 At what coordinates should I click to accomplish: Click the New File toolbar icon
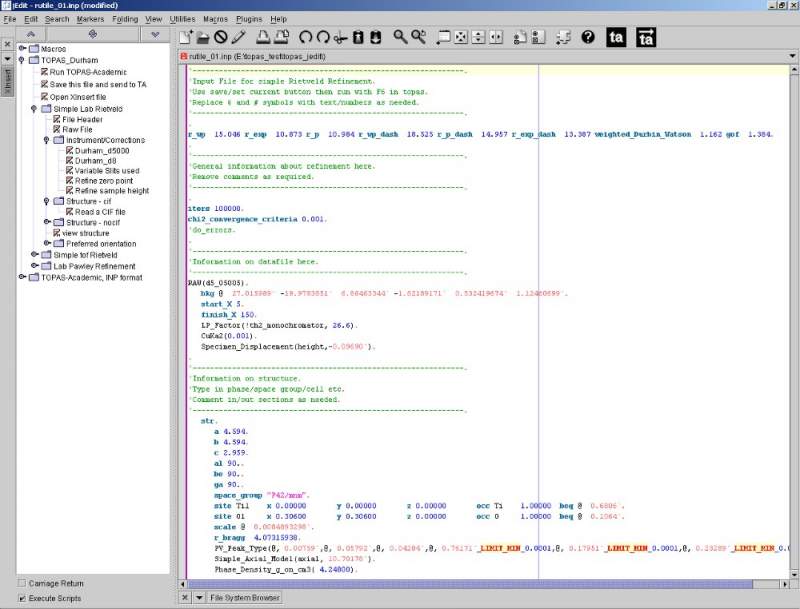pyautogui.click(x=187, y=37)
